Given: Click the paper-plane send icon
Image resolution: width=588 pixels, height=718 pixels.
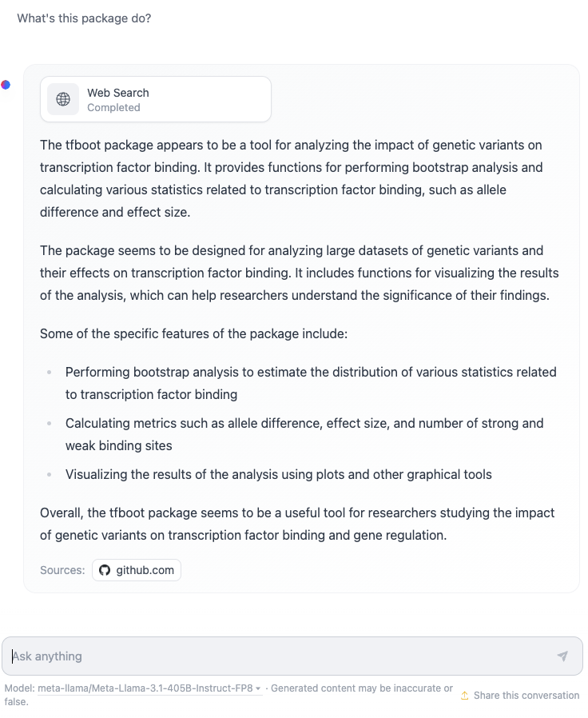Looking at the screenshot, I should (562, 656).
